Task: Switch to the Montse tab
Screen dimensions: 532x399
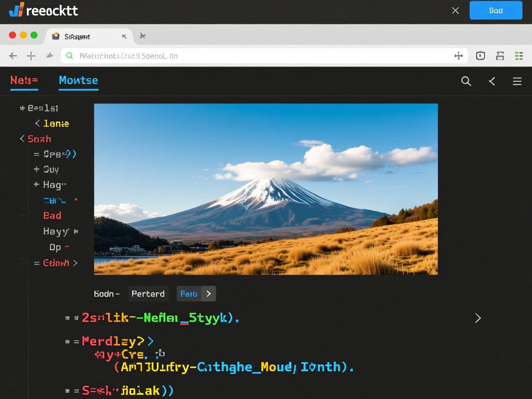Action: pos(78,80)
